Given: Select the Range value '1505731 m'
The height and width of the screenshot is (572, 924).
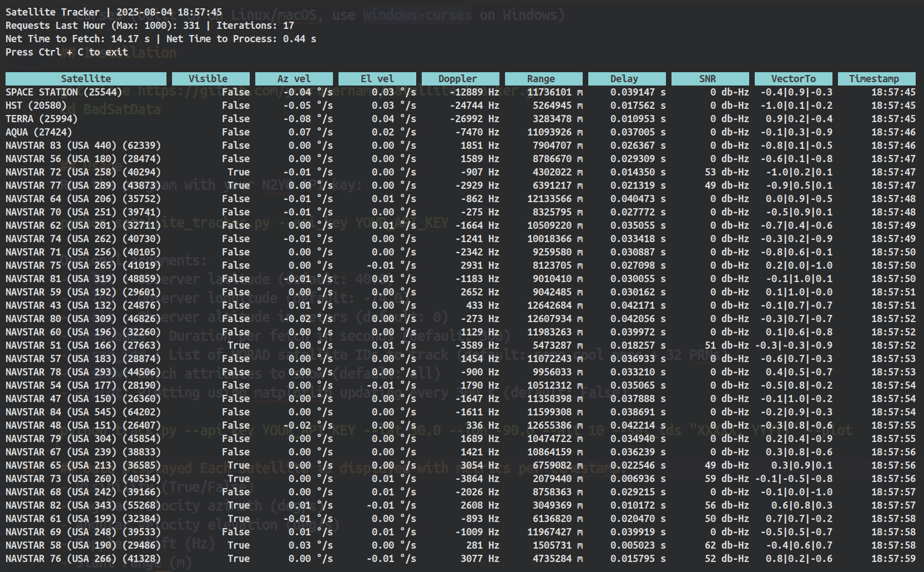Looking at the screenshot, I should (558, 545).
